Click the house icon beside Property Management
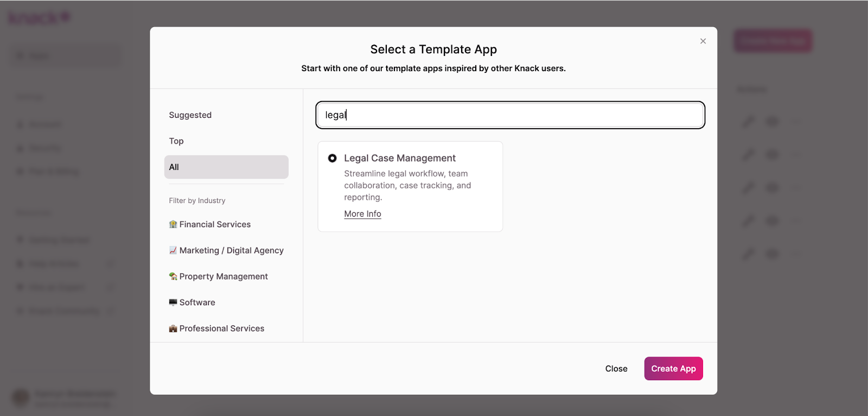868x416 pixels. click(173, 276)
